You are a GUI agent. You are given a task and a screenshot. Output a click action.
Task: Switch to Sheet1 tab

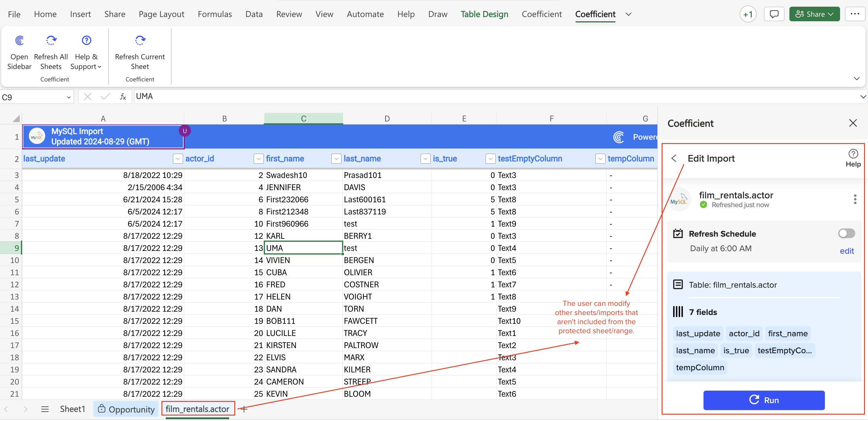(x=73, y=409)
